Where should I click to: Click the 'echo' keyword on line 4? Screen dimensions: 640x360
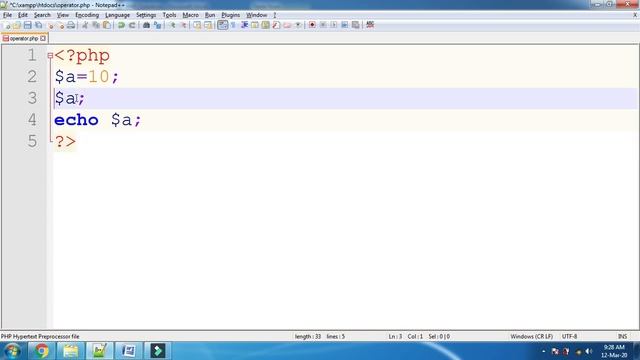pyautogui.click(x=76, y=120)
